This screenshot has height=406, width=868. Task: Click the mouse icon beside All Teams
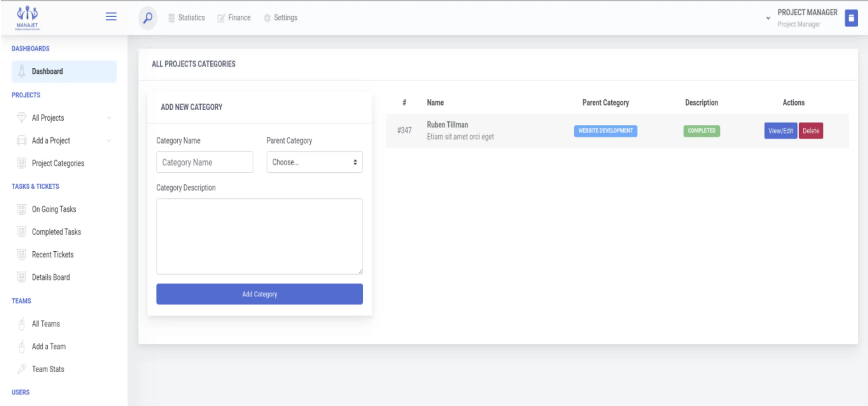click(21, 323)
